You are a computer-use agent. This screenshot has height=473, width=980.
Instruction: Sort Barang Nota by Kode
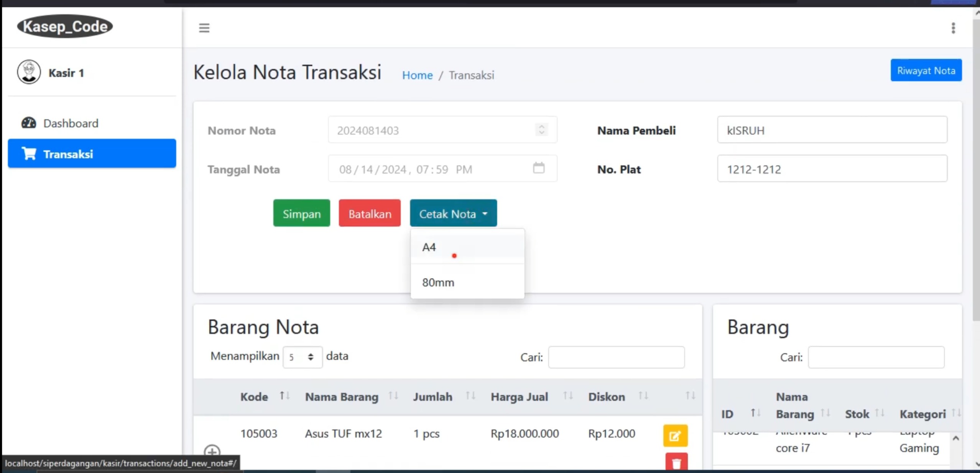pyautogui.click(x=284, y=396)
